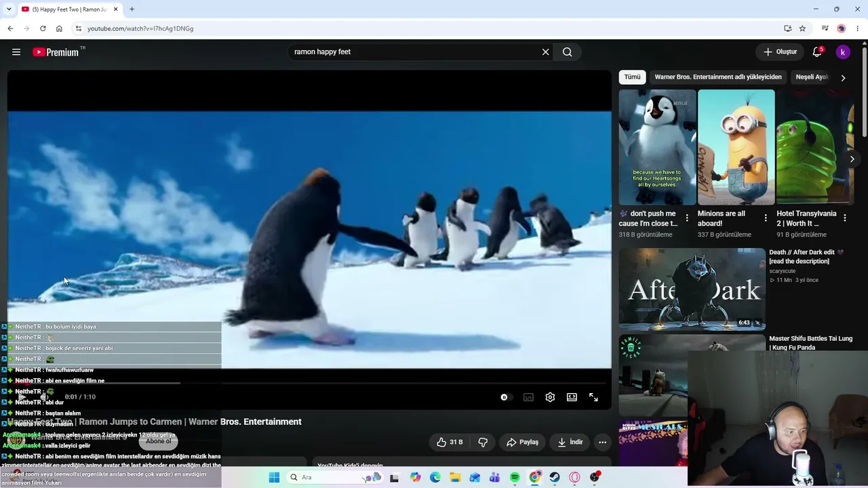Click the Oluştur create button
The width and height of the screenshot is (868, 488).
(x=780, y=52)
